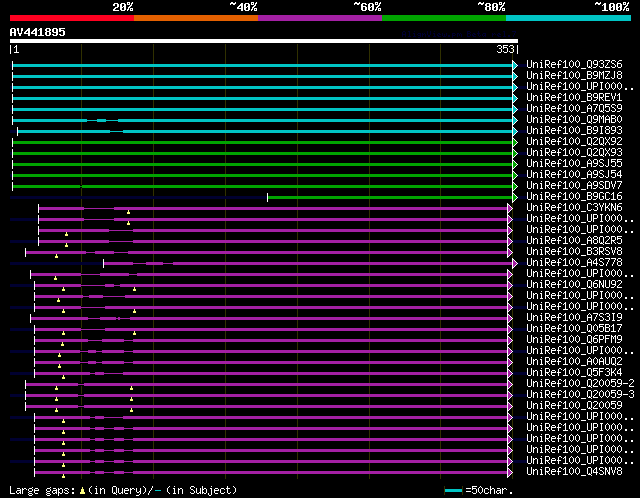640x498 pixels.
Task: Click the white start tick of Q9MAB0 bar
Action: click(12, 120)
